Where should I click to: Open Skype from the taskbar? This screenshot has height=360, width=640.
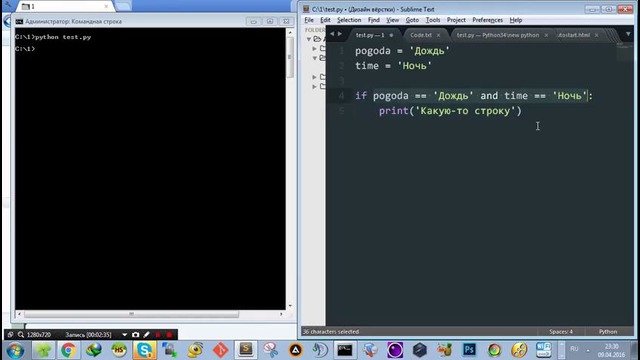[x=144, y=350]
